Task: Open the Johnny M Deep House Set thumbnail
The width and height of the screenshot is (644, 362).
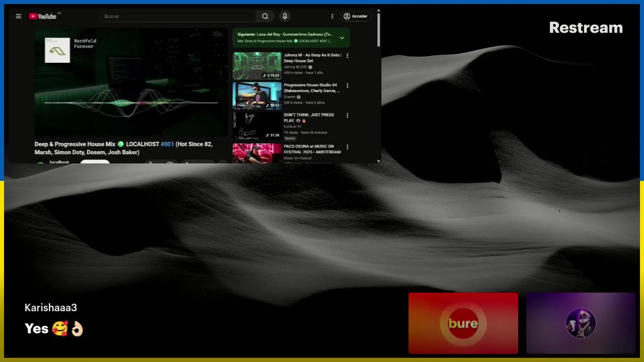Action: pos(257,66)
